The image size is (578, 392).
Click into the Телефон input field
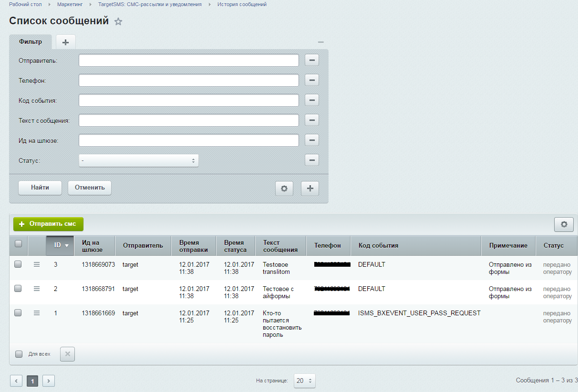(x=188, y=80)
